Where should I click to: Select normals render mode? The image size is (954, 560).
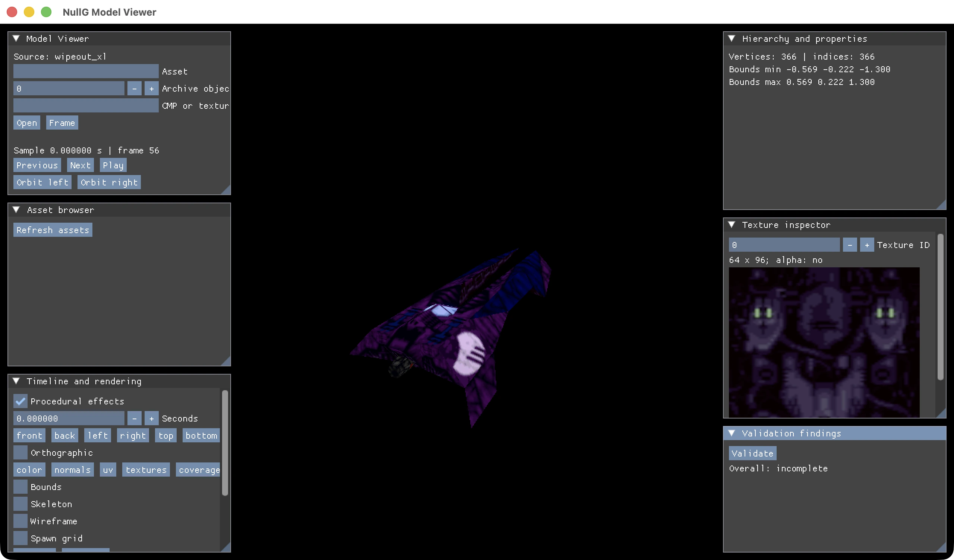[x=73, y=470]
